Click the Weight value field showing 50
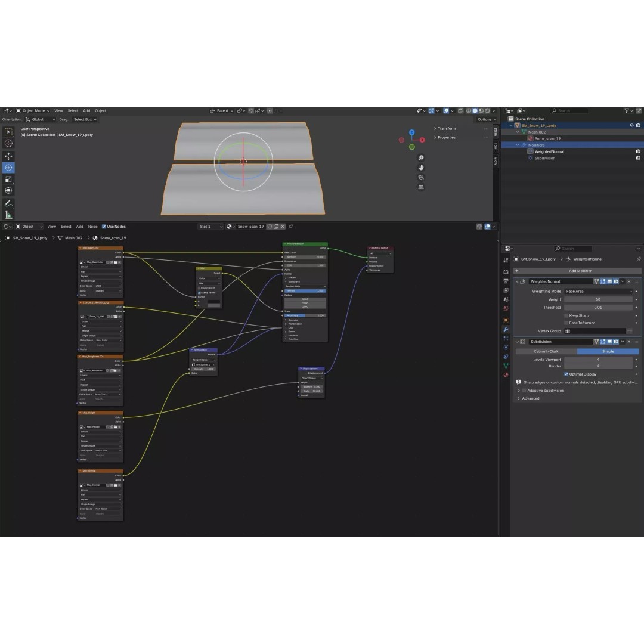Viewport: 644px width, 644px height. point(599,299)
